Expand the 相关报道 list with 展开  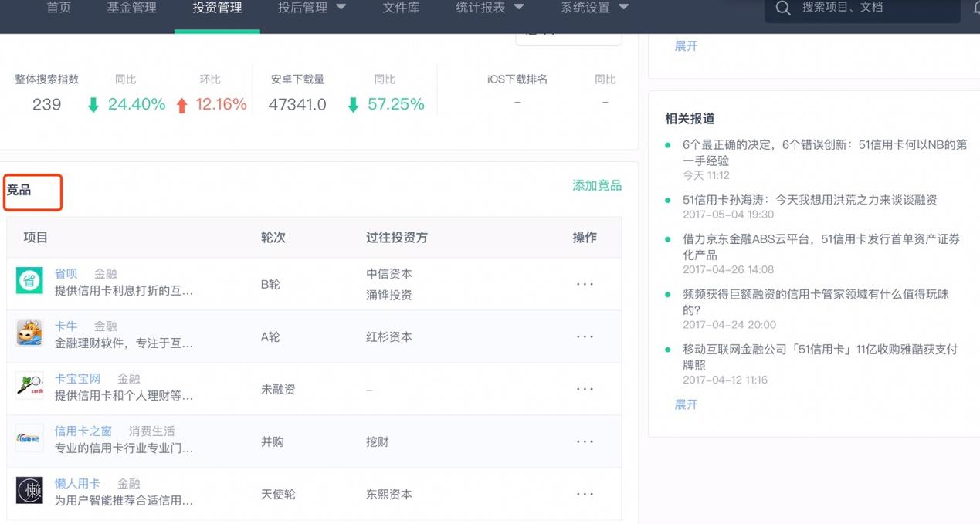tap(686, 404)
